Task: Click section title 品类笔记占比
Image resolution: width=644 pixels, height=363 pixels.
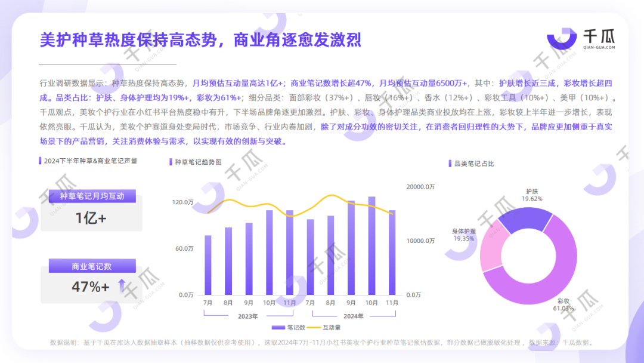Action: tap(474, 164)
